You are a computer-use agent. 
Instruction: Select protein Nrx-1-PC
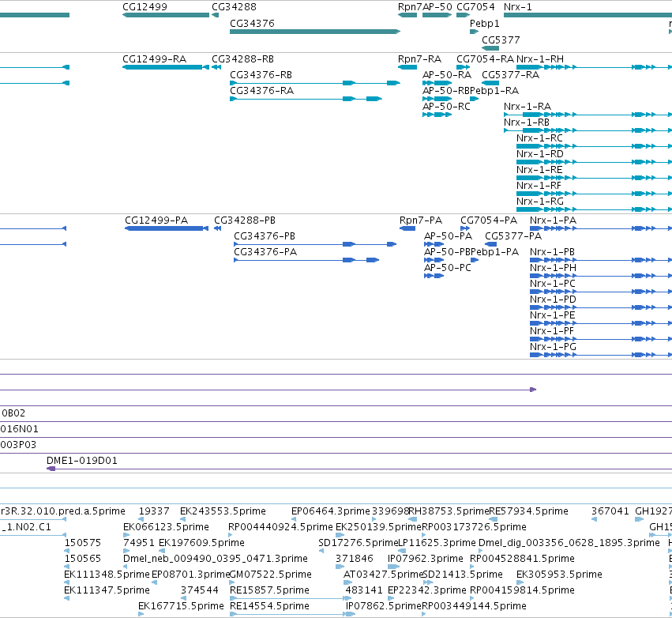click(x=553, y=284)
